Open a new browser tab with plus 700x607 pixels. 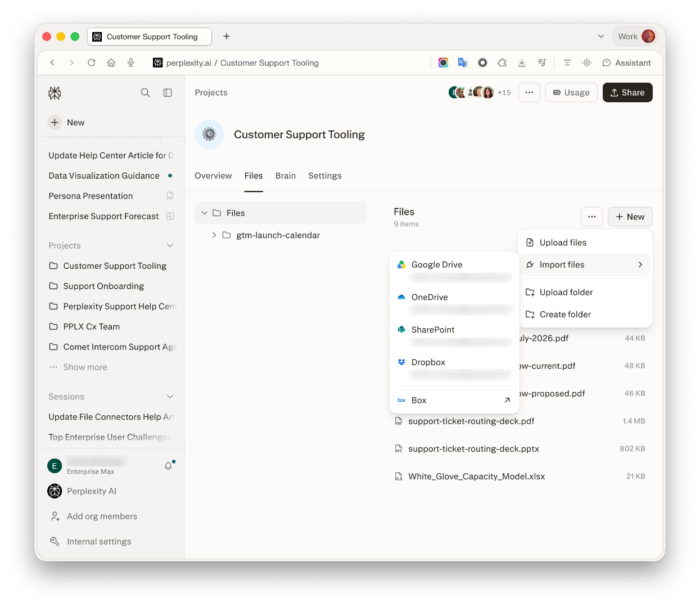[x=227, y=37]
